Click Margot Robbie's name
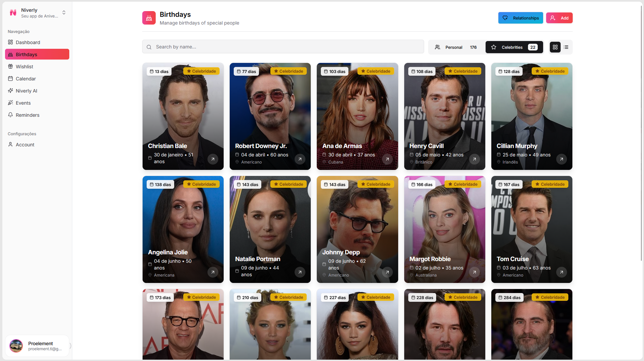 tap(430, 259)
